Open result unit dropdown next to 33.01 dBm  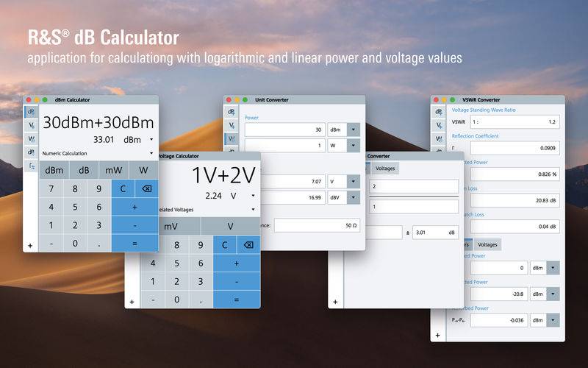coord(151,139)
